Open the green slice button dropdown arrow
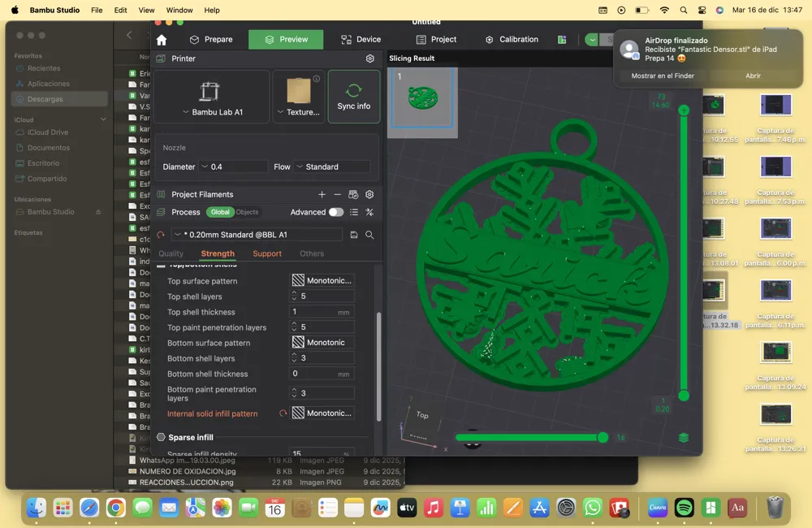The height and width of the screenshot is (528, 812). pyautogui.click(x=592, y=40)
